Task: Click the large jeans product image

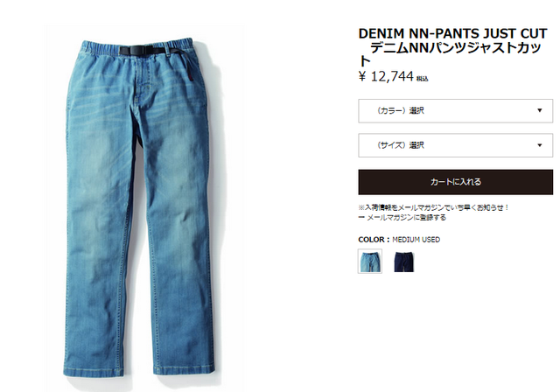Action: (x=140, y=207)
